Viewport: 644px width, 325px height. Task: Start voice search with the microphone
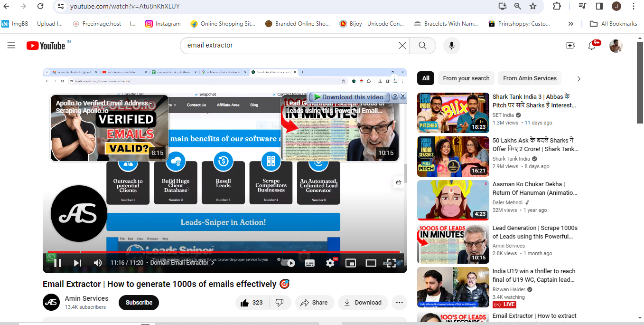point(452,46)
